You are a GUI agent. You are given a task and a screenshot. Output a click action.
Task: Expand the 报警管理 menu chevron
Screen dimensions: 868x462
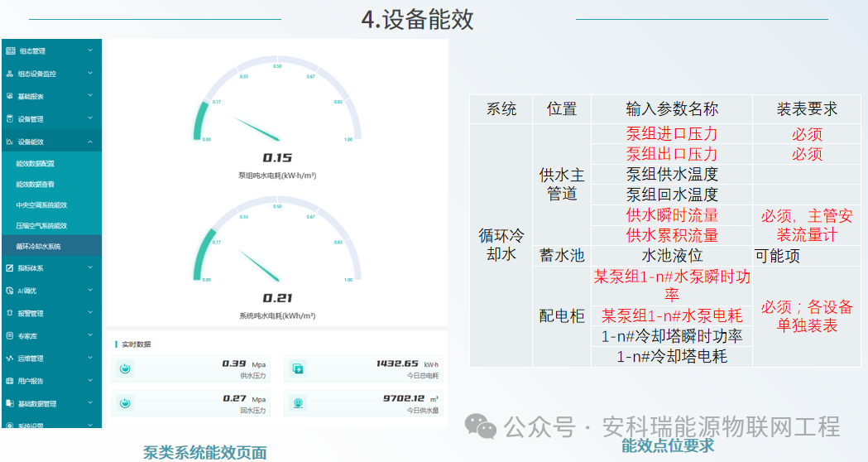(90, 313)
